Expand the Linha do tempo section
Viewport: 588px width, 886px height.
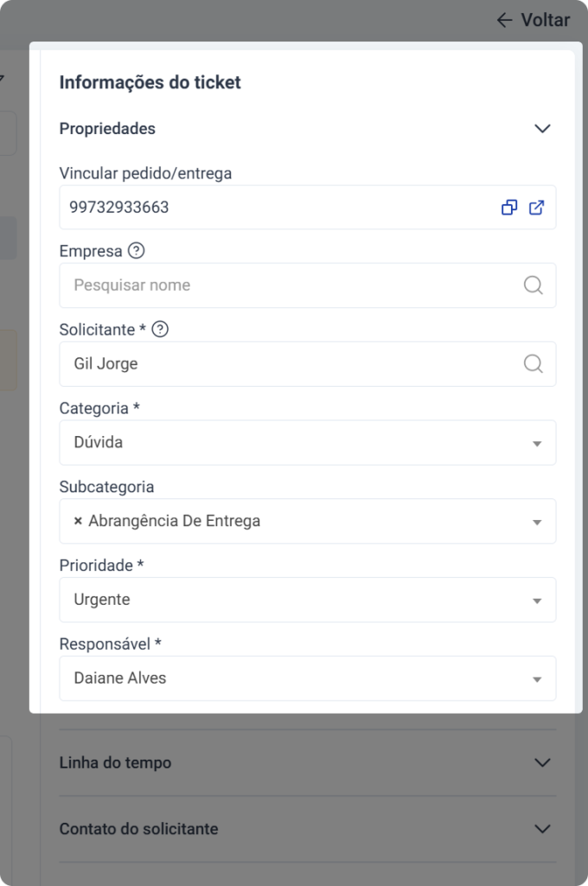click(543, 762)
